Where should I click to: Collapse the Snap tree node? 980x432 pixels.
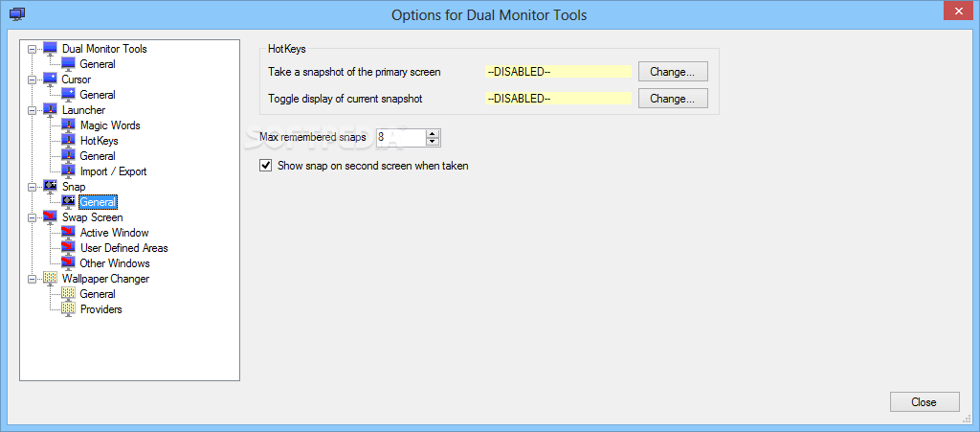(33, 187)
